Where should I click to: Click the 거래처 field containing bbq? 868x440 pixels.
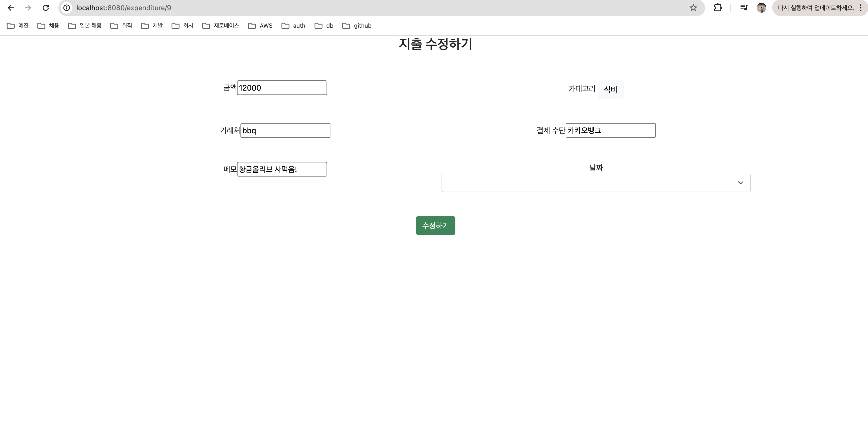pos(285,131)
